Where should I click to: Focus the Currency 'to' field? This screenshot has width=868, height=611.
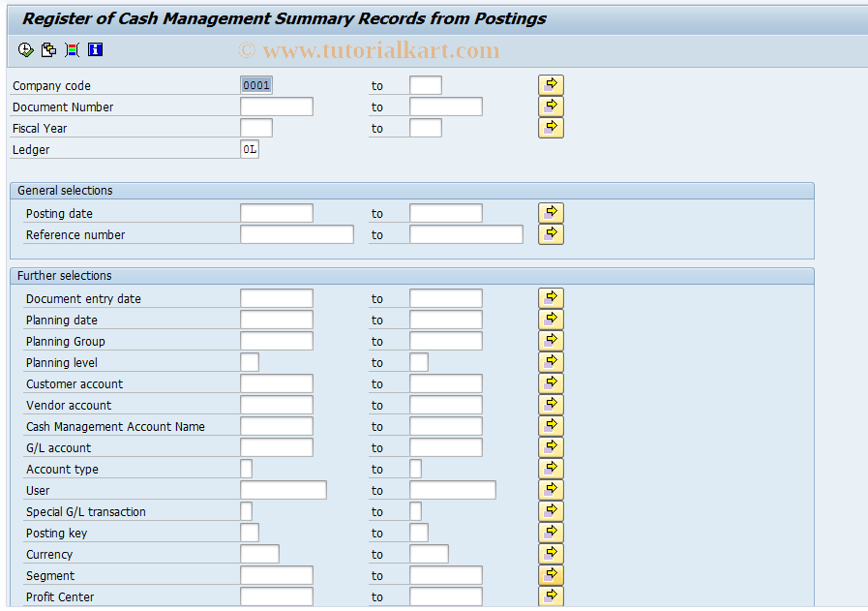click(429, 555)
